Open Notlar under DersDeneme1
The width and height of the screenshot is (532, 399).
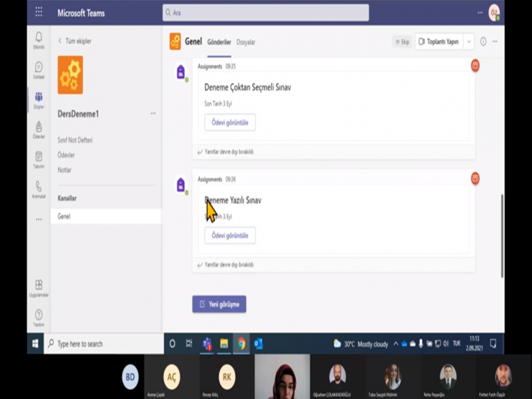click(64, 170)
